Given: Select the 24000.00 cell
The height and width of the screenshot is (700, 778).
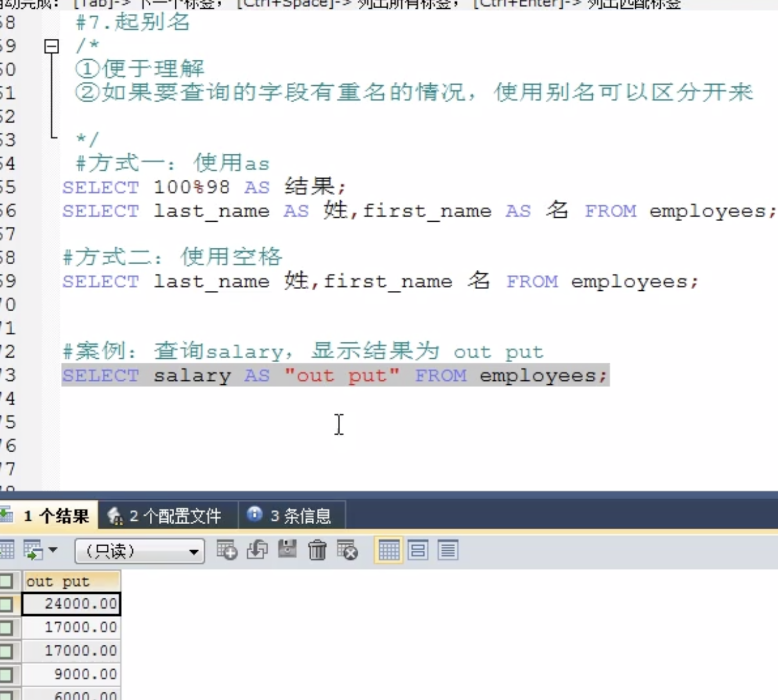Looking at the screenshot, I should pyautogui.click(x=71, y=604).
